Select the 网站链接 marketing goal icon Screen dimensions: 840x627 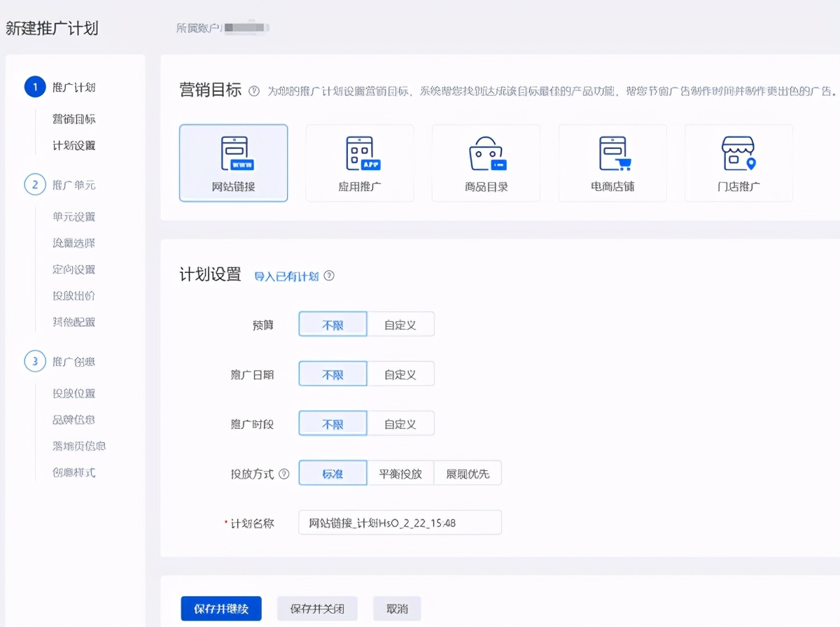click(x=232, y=162)
